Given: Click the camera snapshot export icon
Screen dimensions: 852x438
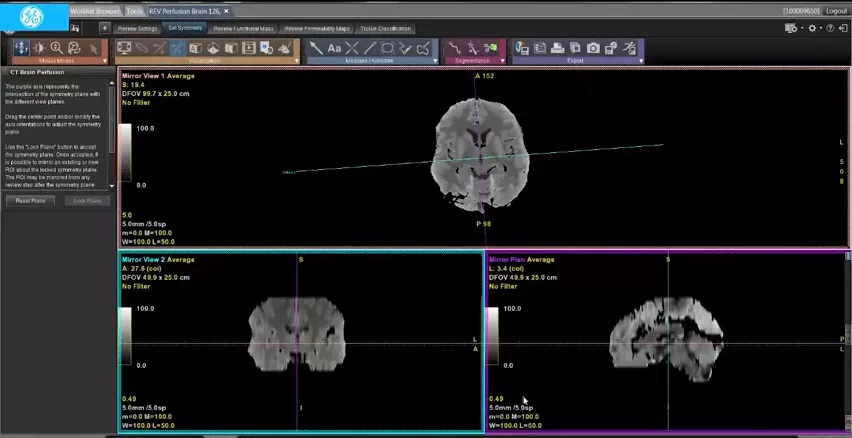Looking at the screenshot, I should click(593, 48).
